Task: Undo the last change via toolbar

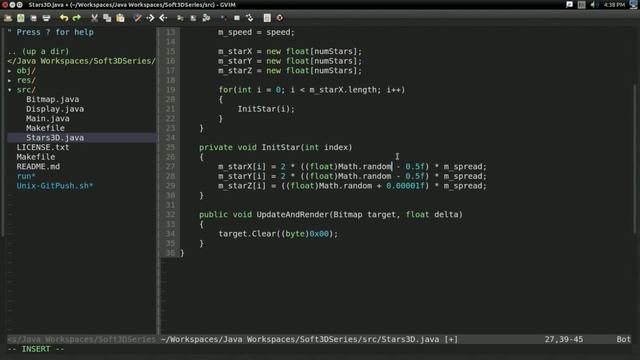Action: click(x=64, y=18)
